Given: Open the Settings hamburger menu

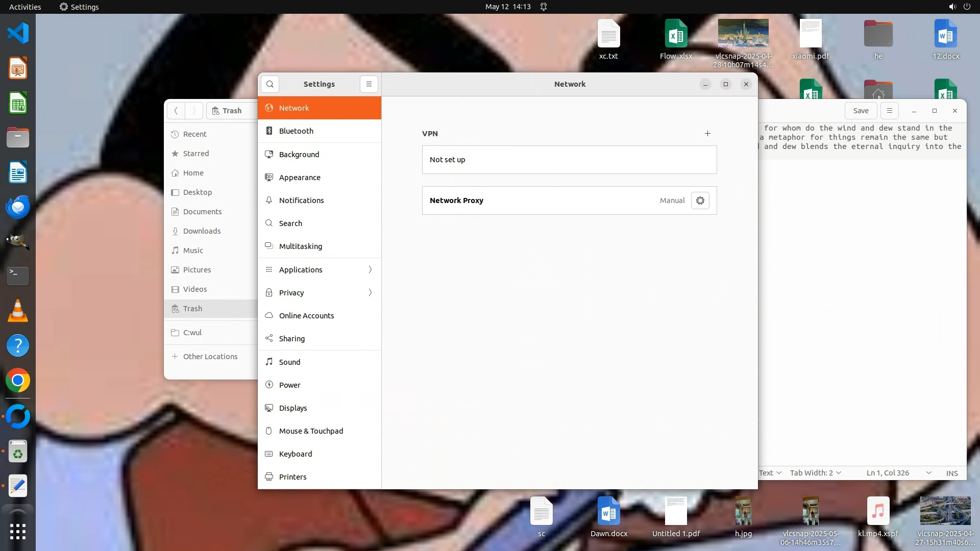Looking at the screenshot, I should [x=369, y=84].
